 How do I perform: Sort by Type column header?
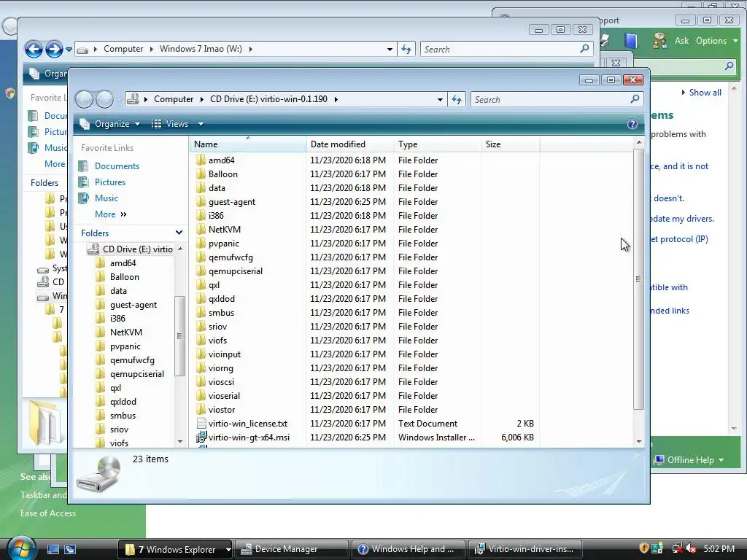pyautogui.click(x=438, y=144)
